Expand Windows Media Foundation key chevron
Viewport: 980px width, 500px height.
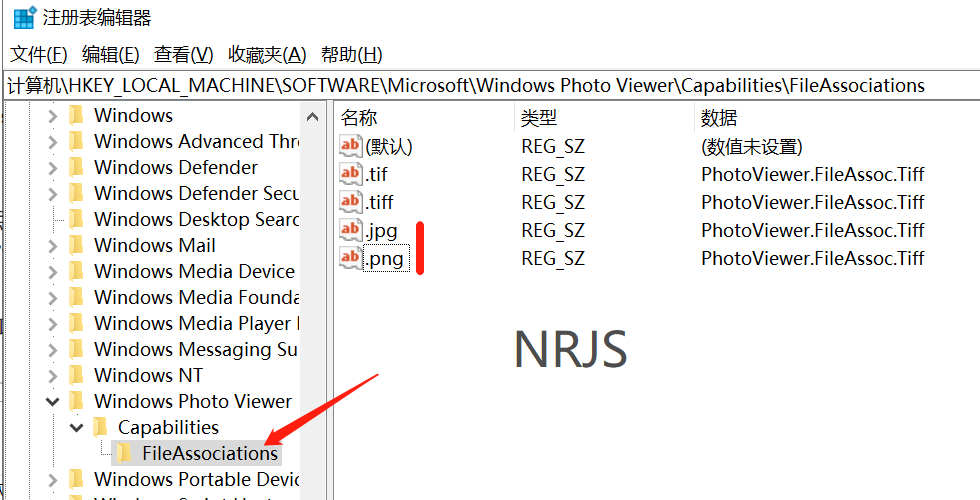coord(53,298)
